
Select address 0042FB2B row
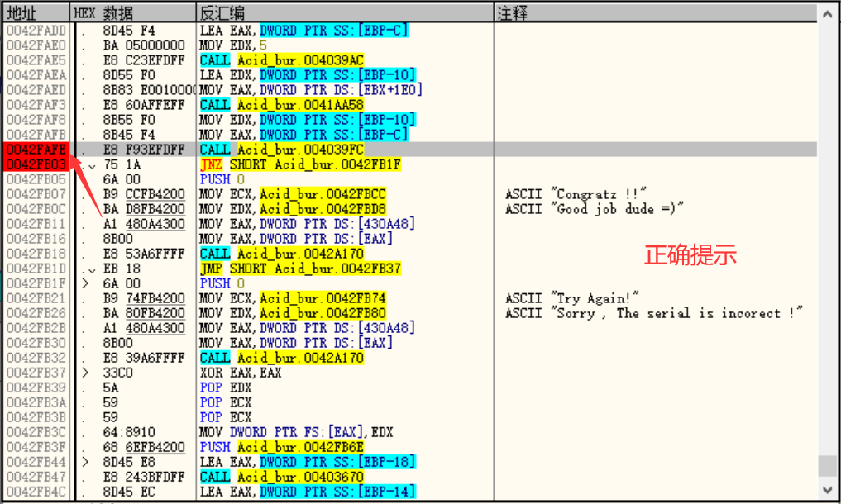[36, 327]
